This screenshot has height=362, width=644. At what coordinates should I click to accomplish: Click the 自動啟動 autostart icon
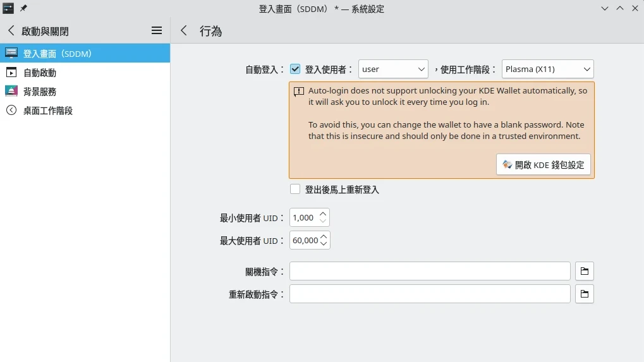(11, 73)
